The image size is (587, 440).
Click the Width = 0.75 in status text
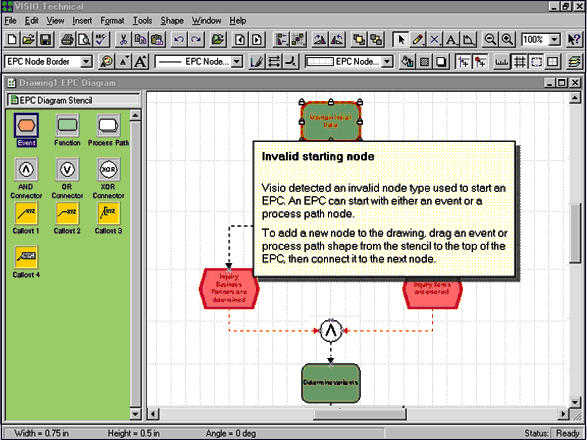pyautogui.click(x=42, y=433)
